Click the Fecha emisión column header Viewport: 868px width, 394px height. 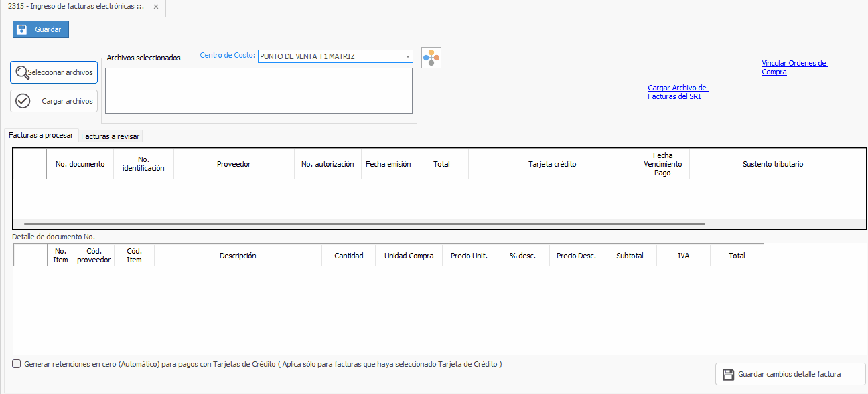pyautogui.click(x=388, y=164)
